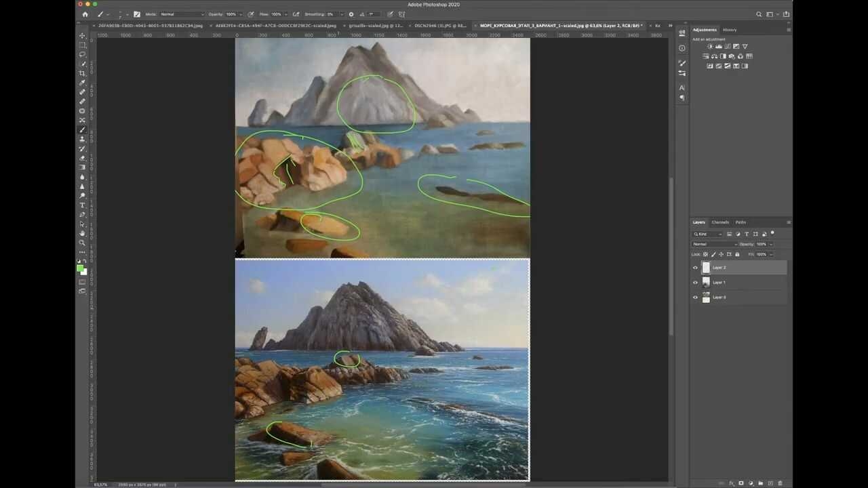Screen dimensions: 868x488
Task: Hide Layer 2 visibility eye
Action: pos(695,268)
